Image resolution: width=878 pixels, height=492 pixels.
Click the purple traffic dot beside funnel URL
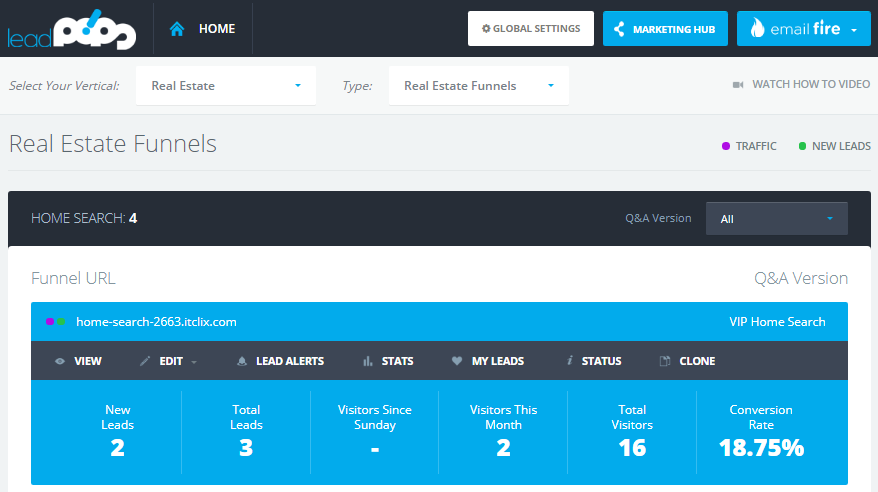(50, 321)
